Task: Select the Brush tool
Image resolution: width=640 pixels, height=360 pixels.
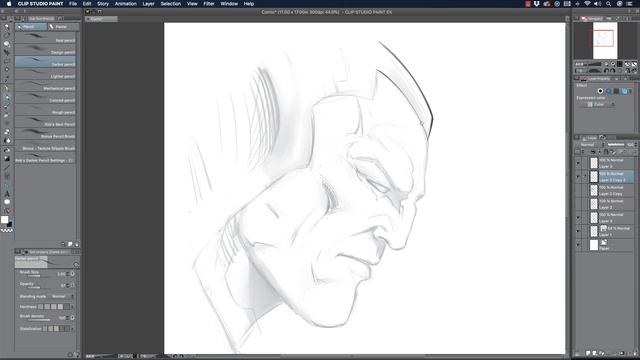Action: [7, 106]
